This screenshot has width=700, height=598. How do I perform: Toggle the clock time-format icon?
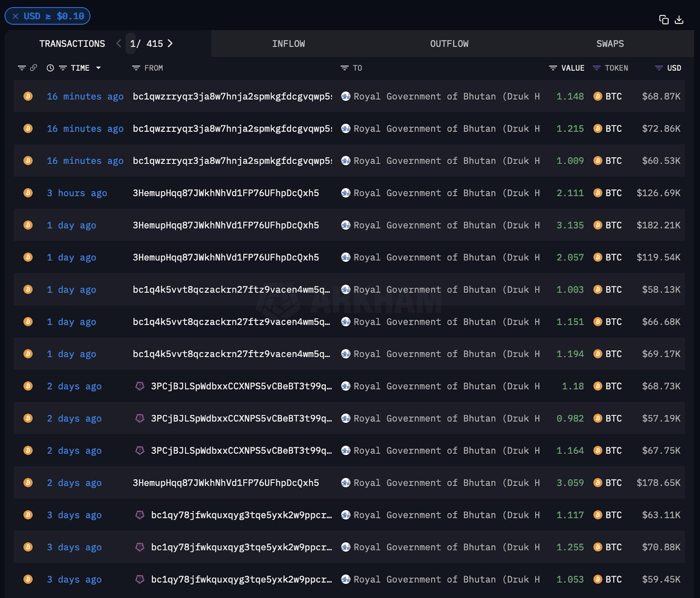50,68
